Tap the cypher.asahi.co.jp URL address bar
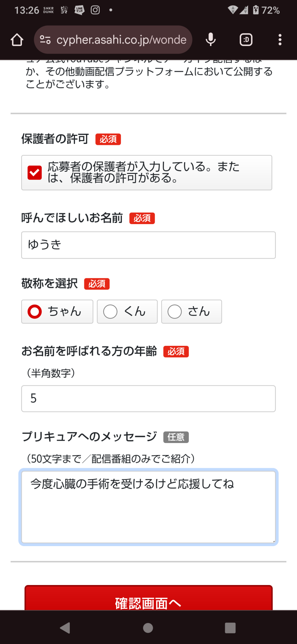297x644 pixels. 121,40
